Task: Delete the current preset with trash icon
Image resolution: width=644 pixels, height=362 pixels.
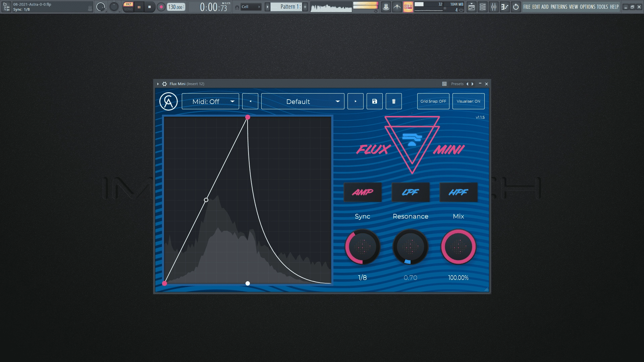Action: pyautogui.click(x=394, y=101)
